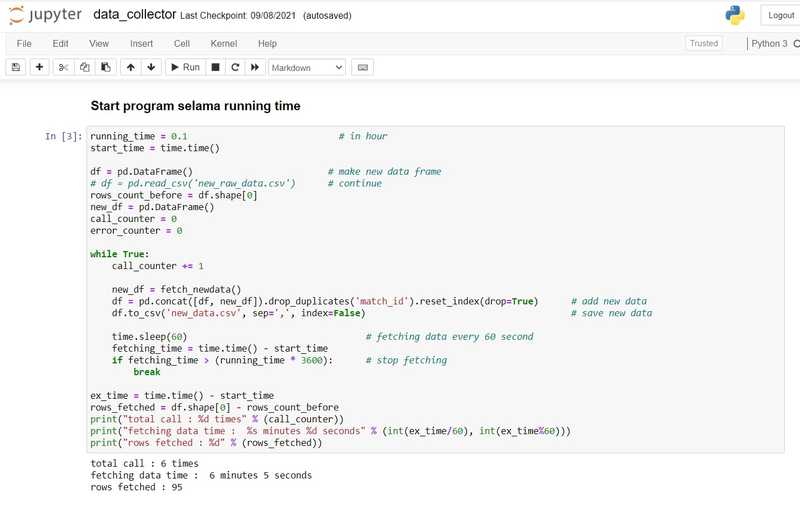Click the Jupyter logo link
The width and height of the screenshot is (800, 505).
[x=46, y=15]
